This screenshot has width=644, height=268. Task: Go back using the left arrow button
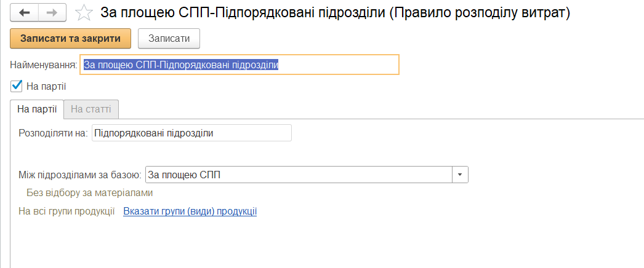click(25, 12)
